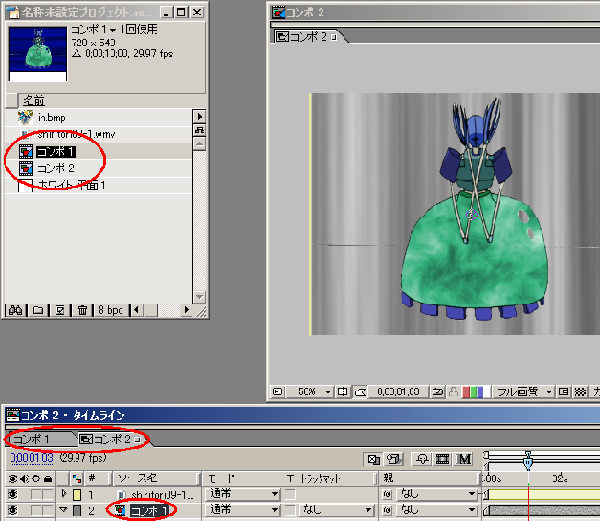This screenshot has width=601, height=521.
Task: Click the trash delete icon in Project panel
Action: [83, 310]
